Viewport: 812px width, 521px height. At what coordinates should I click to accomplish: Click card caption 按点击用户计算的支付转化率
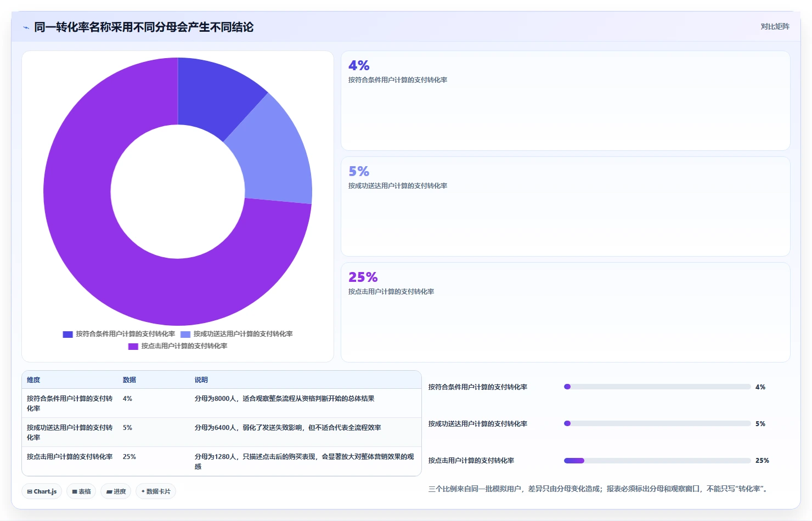pos(391,292)
